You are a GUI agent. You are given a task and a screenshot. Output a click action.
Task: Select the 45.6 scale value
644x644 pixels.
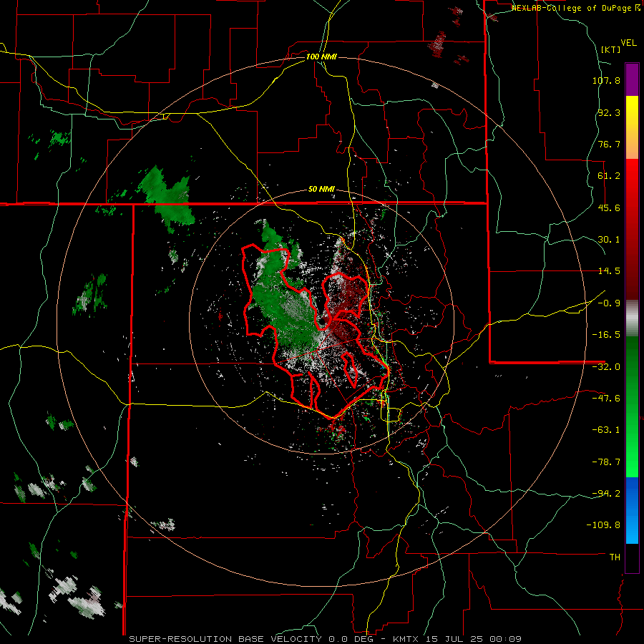coord(609,208)
